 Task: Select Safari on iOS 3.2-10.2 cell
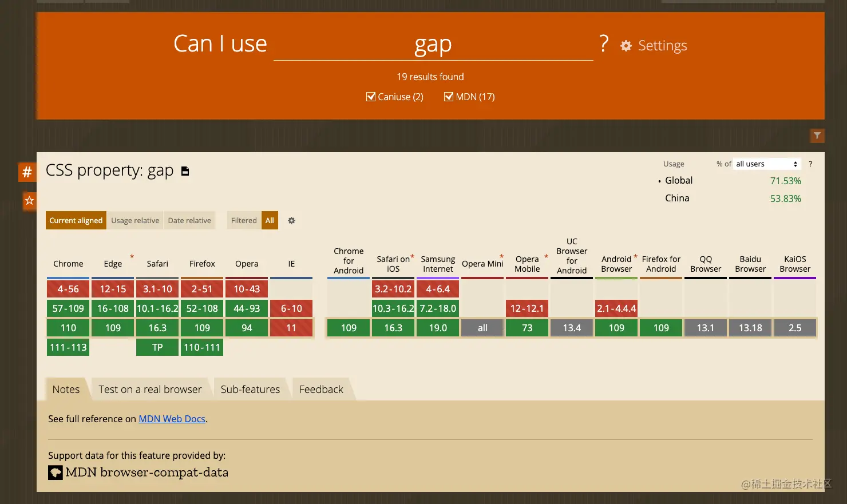click(393, 289)
